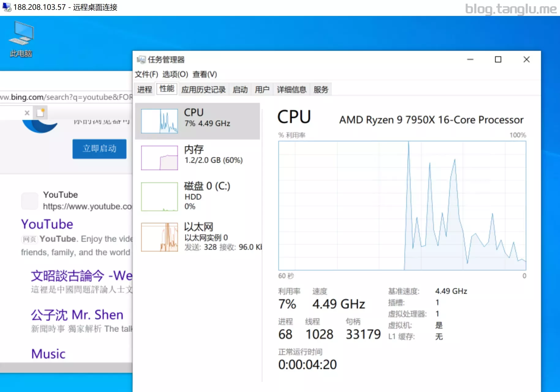The height and width of the screenshot is (392, 560).
Task: Switch to the 性能 tab
Action: pos(167,89)
